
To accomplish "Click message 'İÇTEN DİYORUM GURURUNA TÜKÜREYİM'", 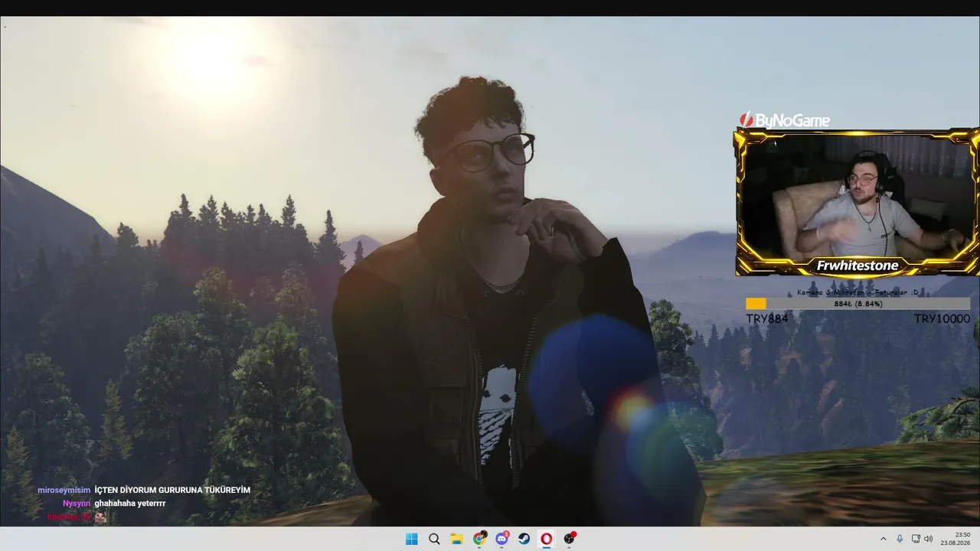I will 172,490.
